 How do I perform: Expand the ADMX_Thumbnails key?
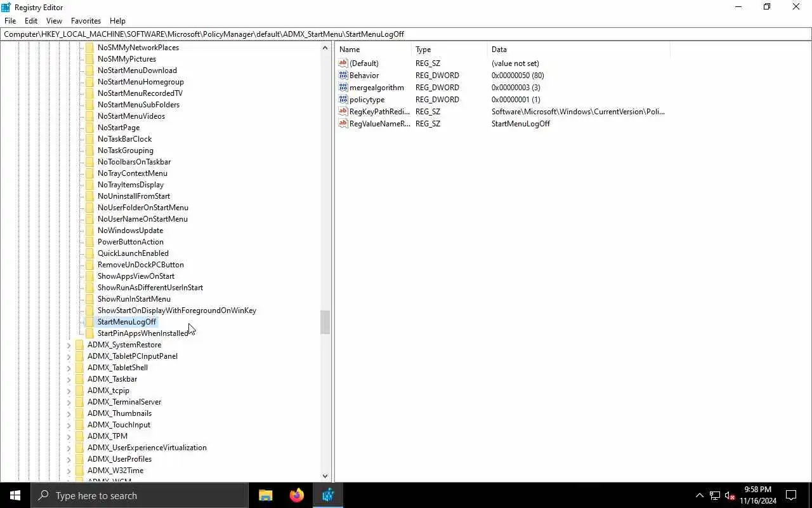69,413
